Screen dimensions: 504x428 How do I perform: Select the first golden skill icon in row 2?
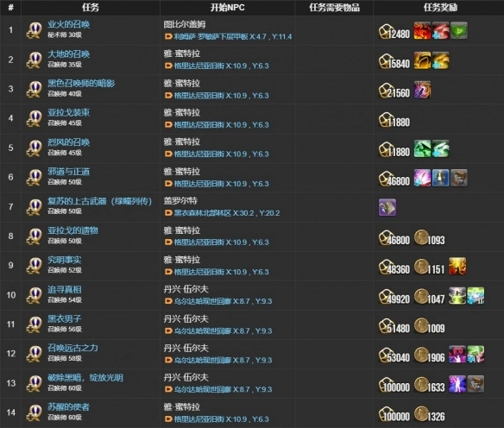[x=422, y=60]
